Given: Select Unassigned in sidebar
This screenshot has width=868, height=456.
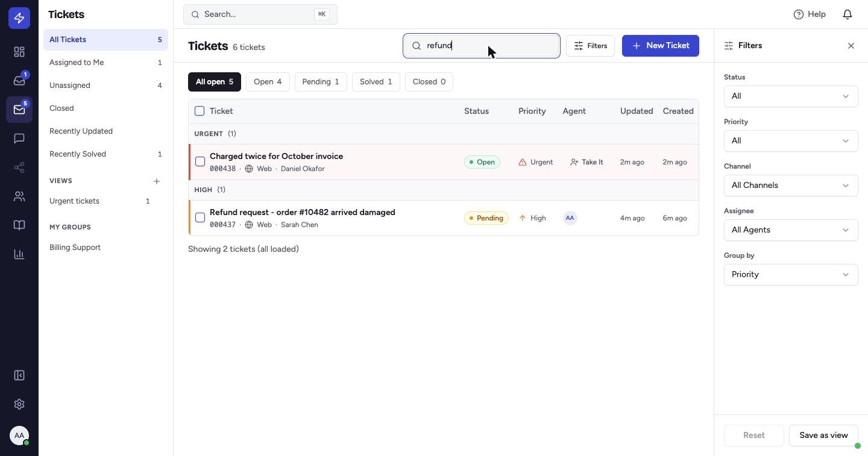Looking at the screenshot, I should pyautogui.click(x=105, y=86).
